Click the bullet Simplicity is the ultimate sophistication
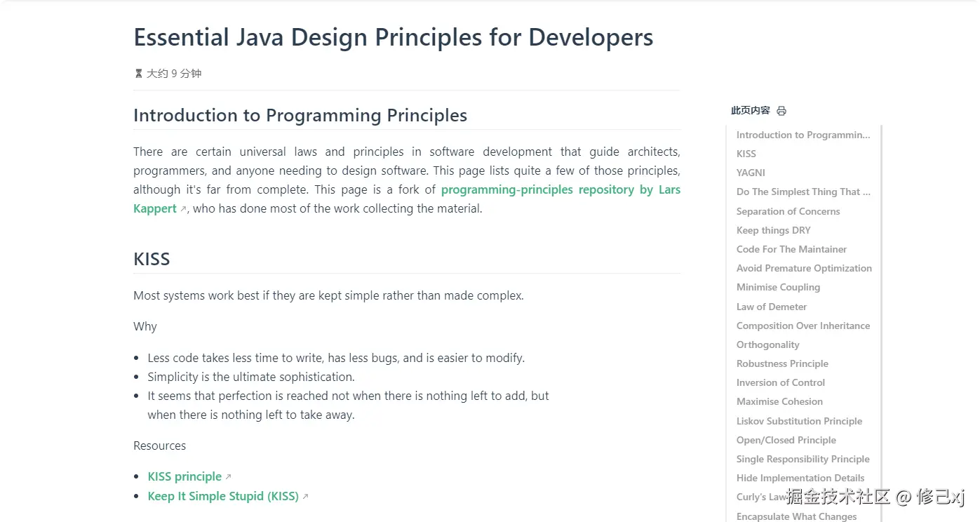This screenshot has width=980, height=522. point(251,377)
